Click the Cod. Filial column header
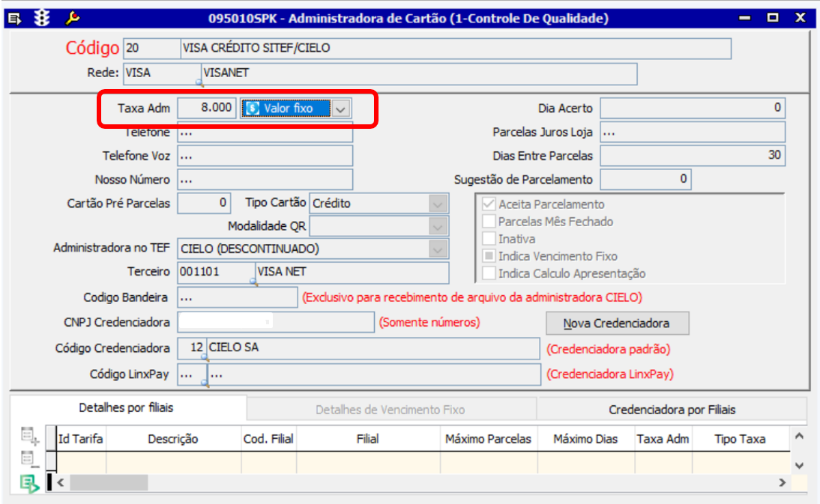This screenshot has width=820, height=504. (x=268, y=440)
